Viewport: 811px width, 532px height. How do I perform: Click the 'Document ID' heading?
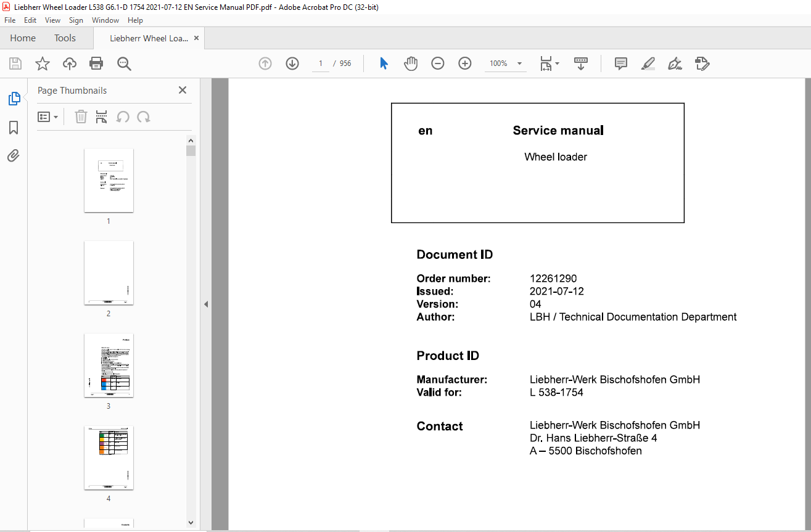(x=455, y=255)
